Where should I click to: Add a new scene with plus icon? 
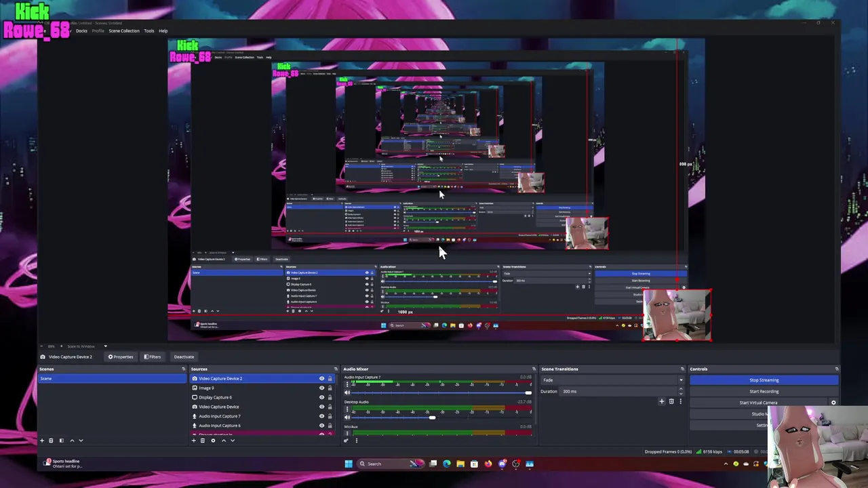(x=41, y=441)
